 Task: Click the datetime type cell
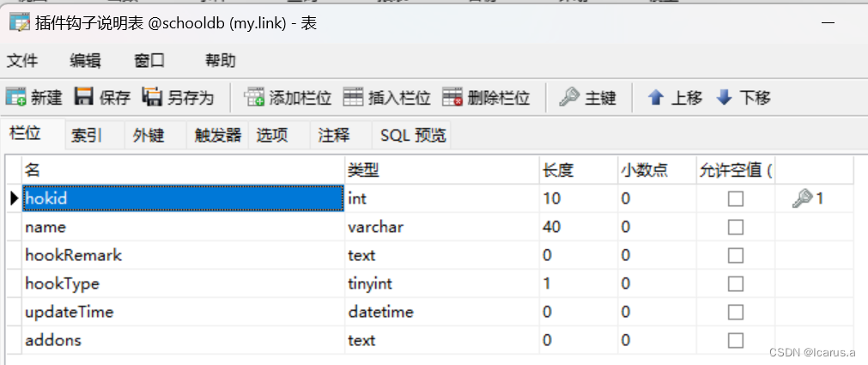442,312
